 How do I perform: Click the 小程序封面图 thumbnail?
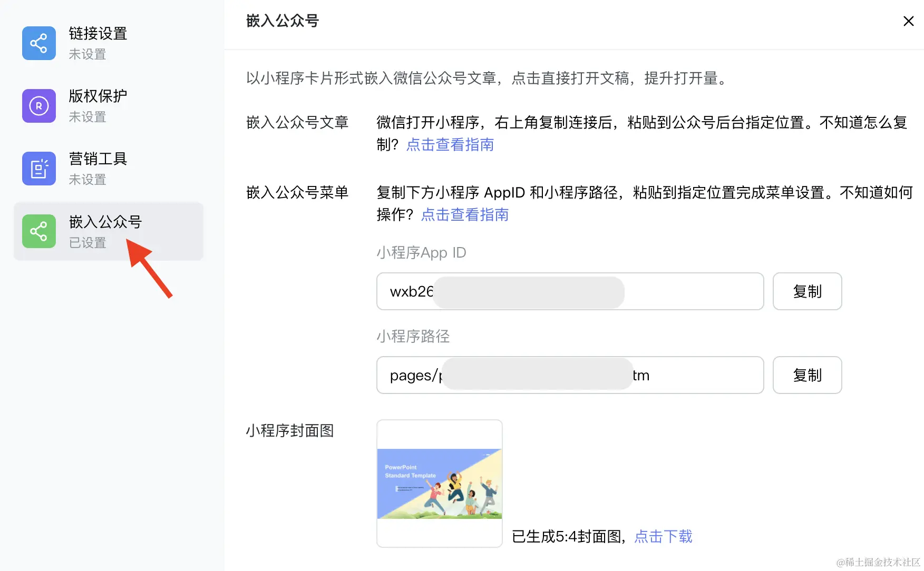(x=439, y=484)
